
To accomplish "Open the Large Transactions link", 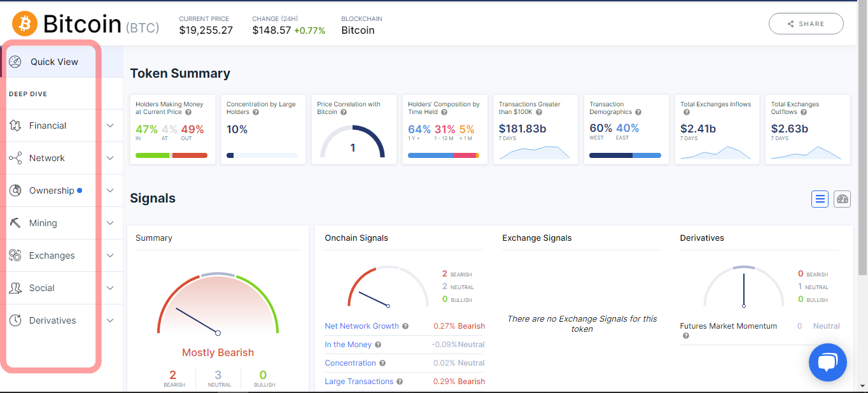I will coord(359,382).
